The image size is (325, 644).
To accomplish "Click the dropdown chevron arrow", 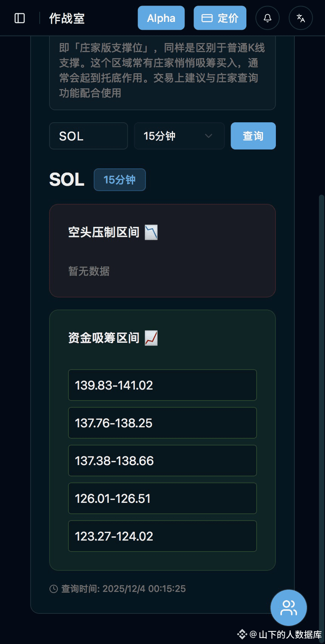I will click(x=209, y=136).
